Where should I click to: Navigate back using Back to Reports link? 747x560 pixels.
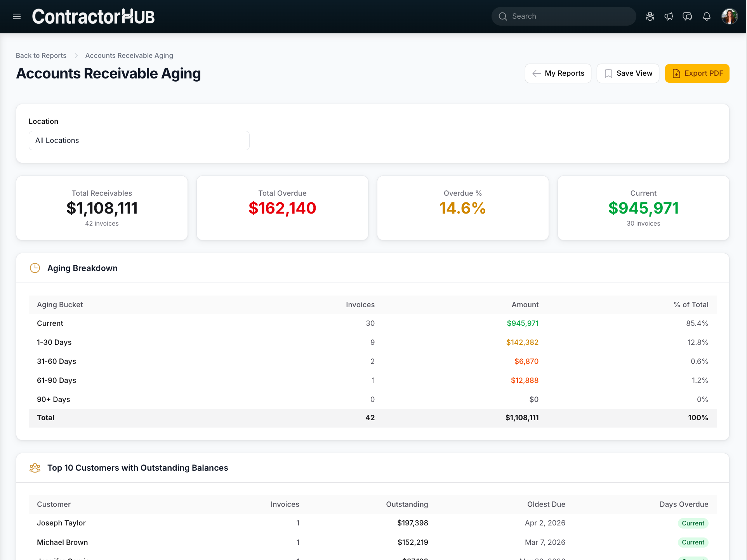[x=41, y=56]
